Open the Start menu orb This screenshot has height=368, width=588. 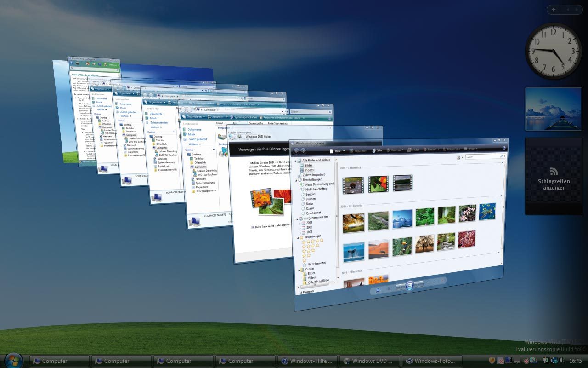(x=13, y=361)
